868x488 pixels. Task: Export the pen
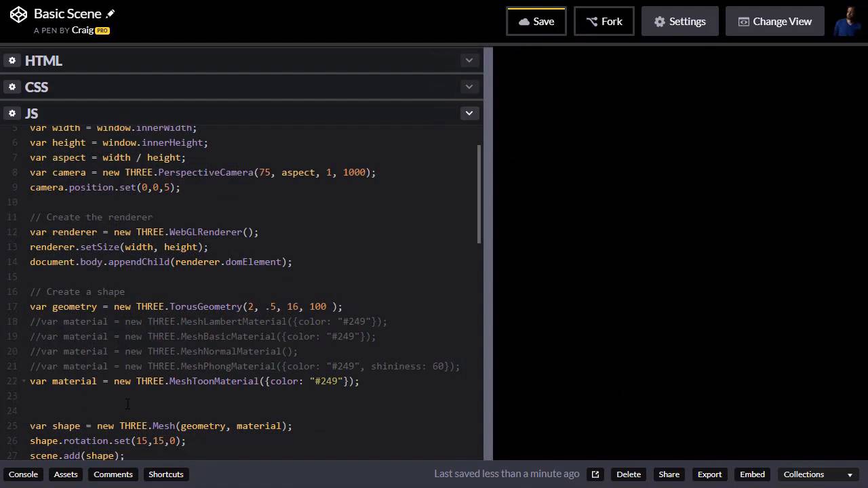[x=709, y=474]
